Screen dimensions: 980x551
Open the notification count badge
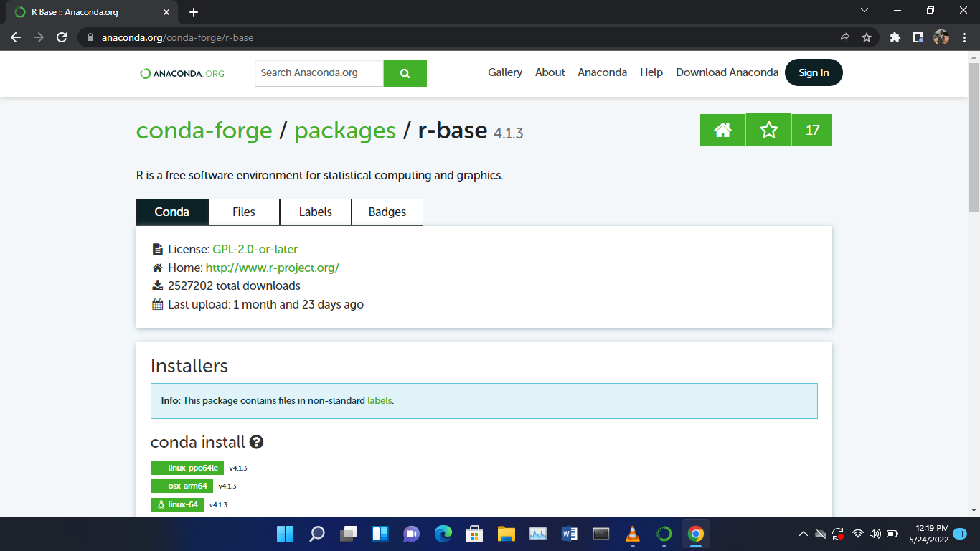point(960,534)
